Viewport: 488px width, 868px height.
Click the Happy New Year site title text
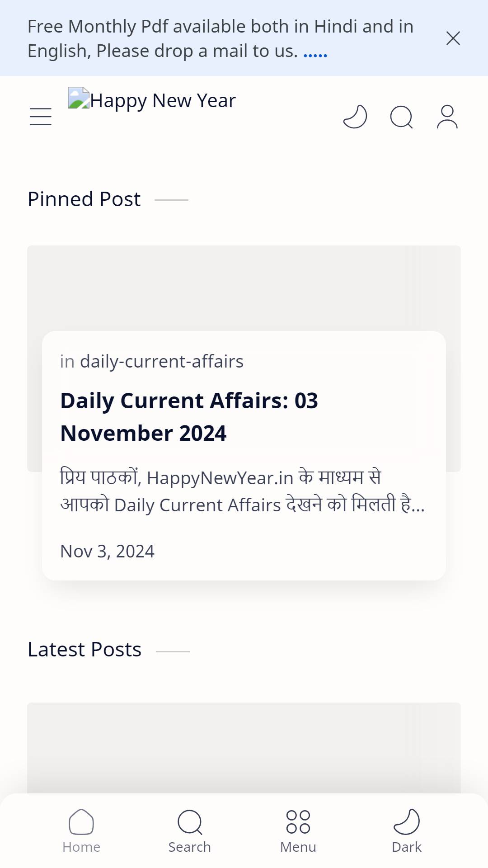pyautogui.click(x=163, y=100)
